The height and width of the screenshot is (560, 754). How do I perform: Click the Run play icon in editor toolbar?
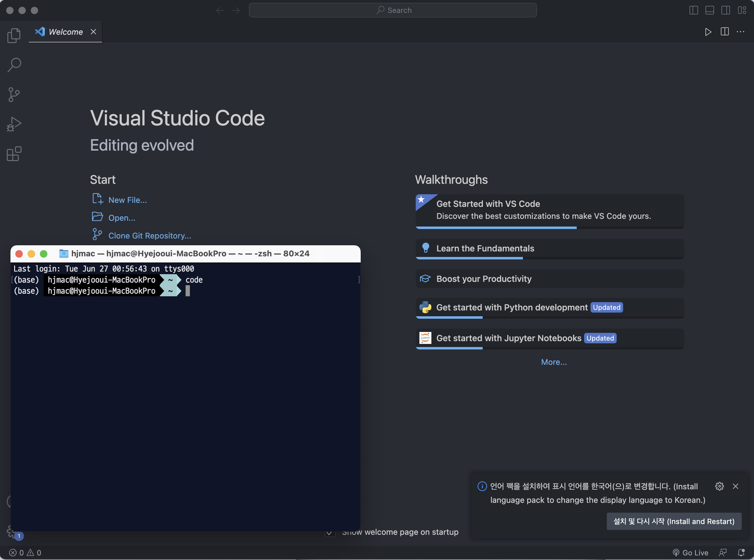point(708,32)
